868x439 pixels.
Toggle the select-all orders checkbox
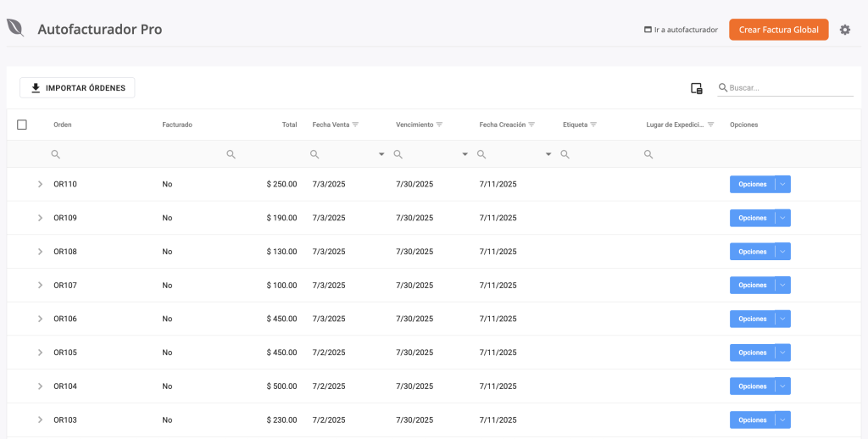[22, 125]
